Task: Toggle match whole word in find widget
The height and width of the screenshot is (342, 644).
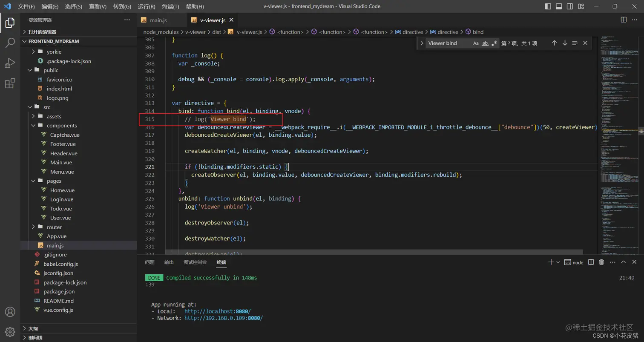Action: [485, 43]
